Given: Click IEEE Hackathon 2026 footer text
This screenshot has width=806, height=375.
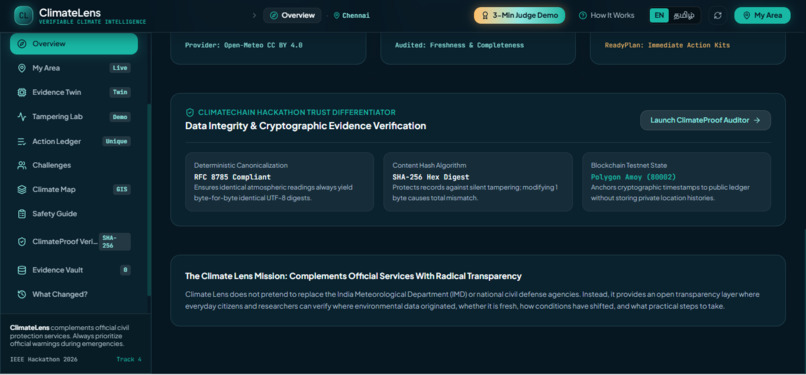Looking at the screenshot, I should pyautogui.click(x=44, y=360).
